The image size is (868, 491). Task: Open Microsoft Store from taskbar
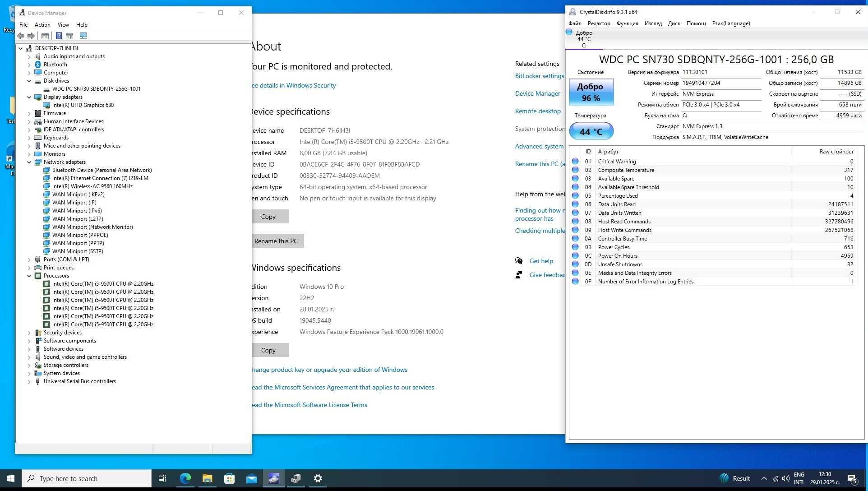click(230, 478)
